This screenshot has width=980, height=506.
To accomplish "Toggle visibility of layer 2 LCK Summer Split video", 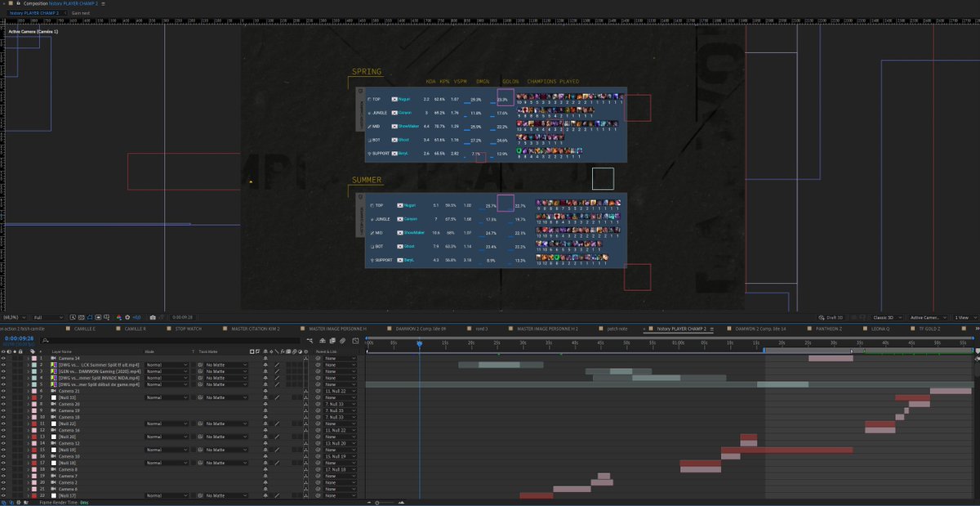I will pyautogui.click(x=4, y=365).
